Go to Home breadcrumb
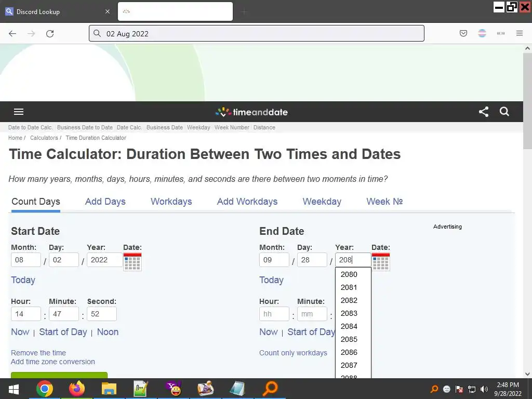532x399 pixels. [x=15, y=138]
